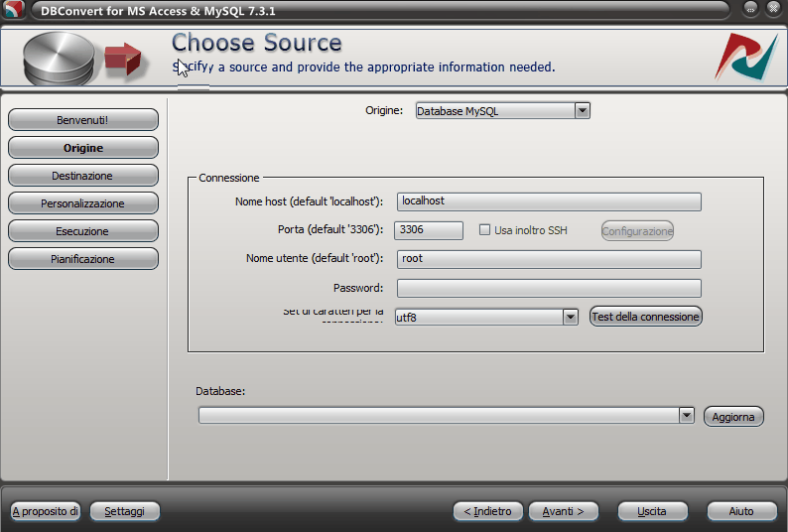Viewport: 788px width, 532px height.
Task: Click the Nome utente root field
Action: (549, 259)
